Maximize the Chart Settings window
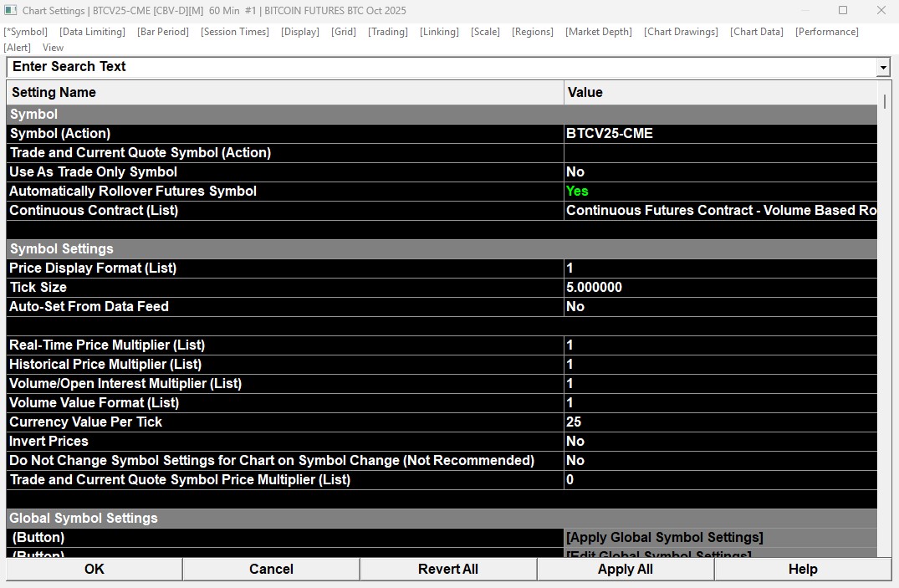This screenshot has height=588, width=899. click(x=843, y=10)
